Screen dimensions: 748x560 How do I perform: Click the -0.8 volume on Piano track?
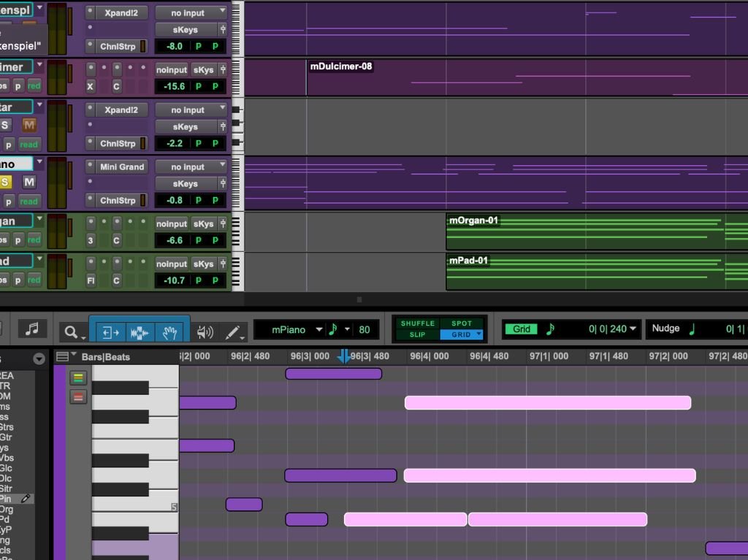point(174,200)
